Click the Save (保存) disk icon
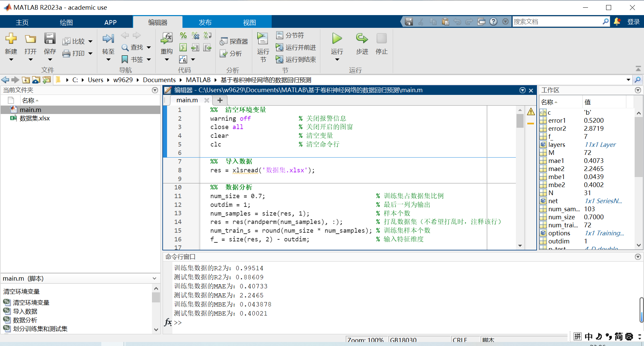Viewport: 644px width, 346px height. coord(50,39)
